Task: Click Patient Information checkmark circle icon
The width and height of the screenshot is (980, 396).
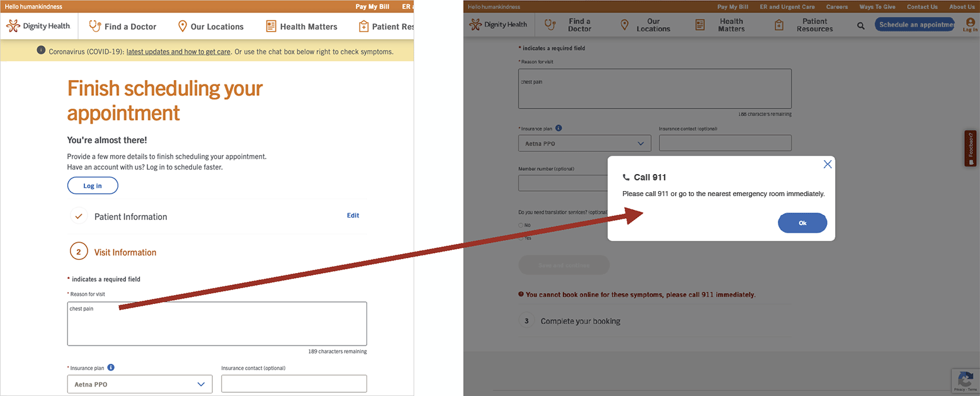Action: tap(79, 216)
